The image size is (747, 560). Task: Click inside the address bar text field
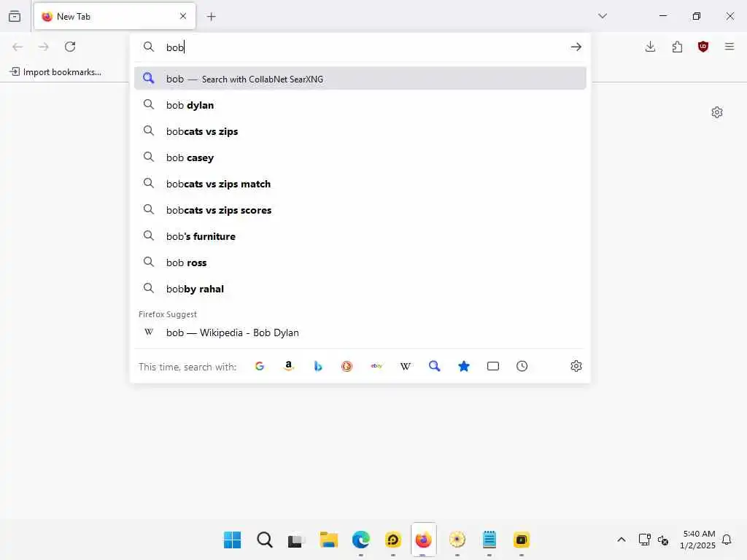pos(362,47)
